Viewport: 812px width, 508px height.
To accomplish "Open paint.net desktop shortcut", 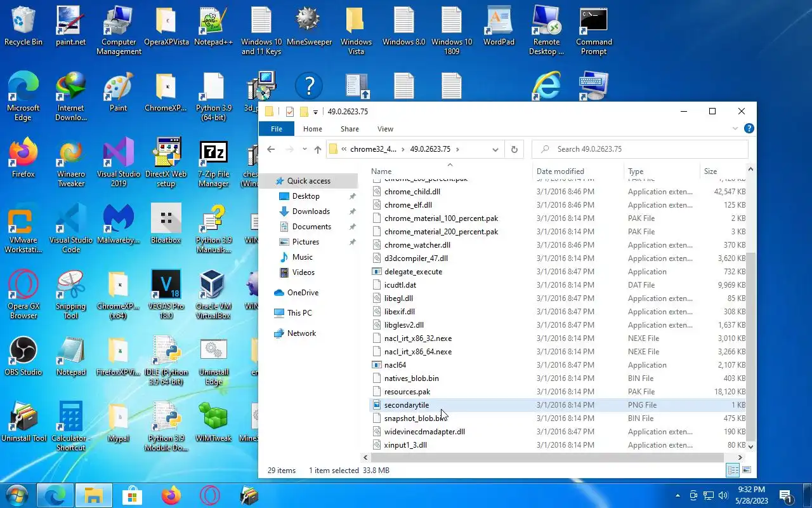I will click(x=71, y=27).
